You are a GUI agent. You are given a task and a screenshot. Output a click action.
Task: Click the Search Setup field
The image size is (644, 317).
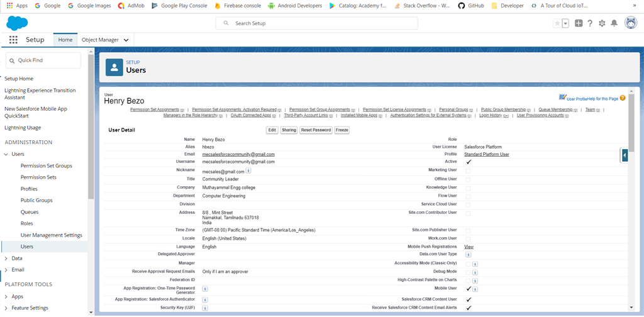[x=317, y=23]
